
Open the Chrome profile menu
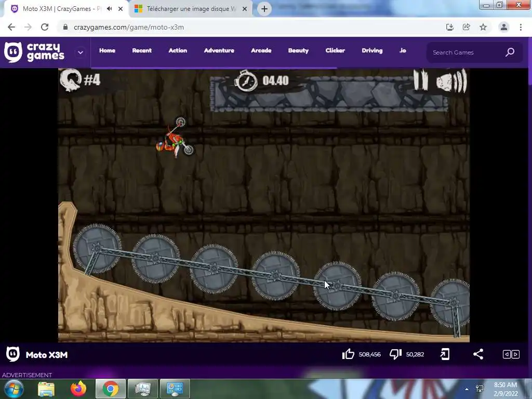pyautogui.click(x=504, y=27)
